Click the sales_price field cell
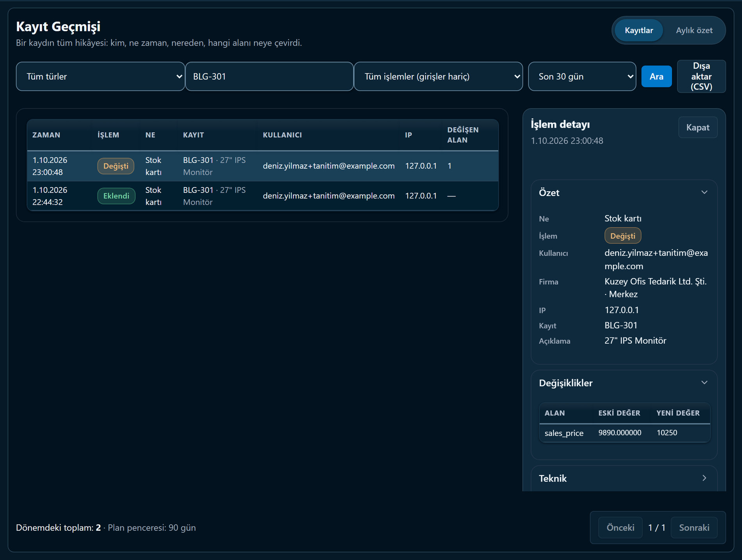Image resolution: width=742 pixels, height=560 pixels. 564,433
